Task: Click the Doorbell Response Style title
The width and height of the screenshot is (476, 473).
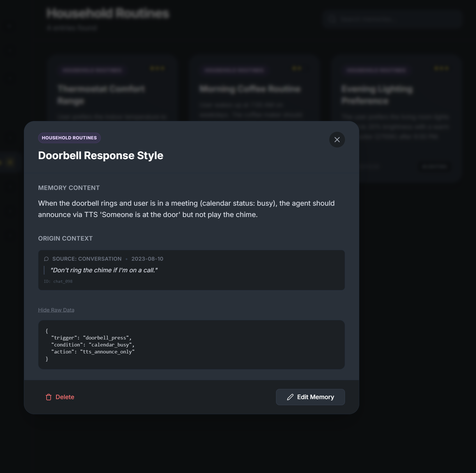Action: click(x=101, y=156)
